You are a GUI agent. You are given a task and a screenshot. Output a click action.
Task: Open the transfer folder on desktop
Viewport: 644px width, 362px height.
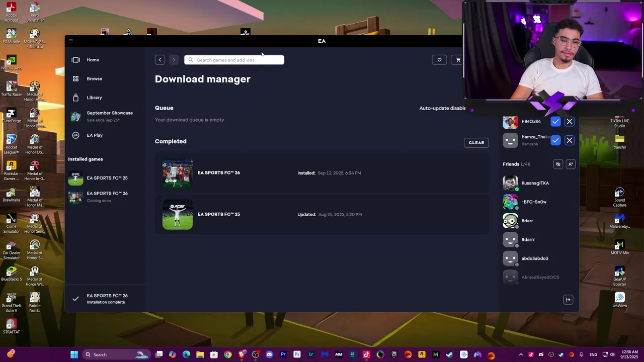pos(619,142)
